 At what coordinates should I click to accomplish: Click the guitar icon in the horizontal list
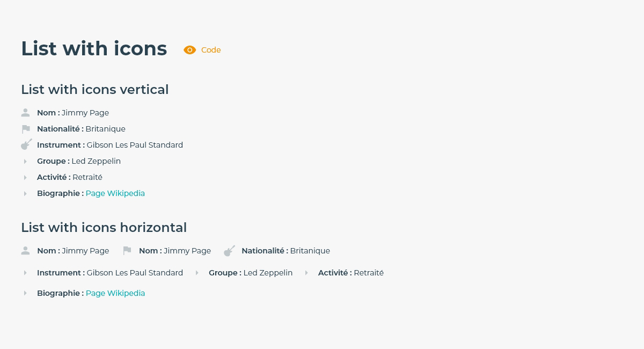229,251
